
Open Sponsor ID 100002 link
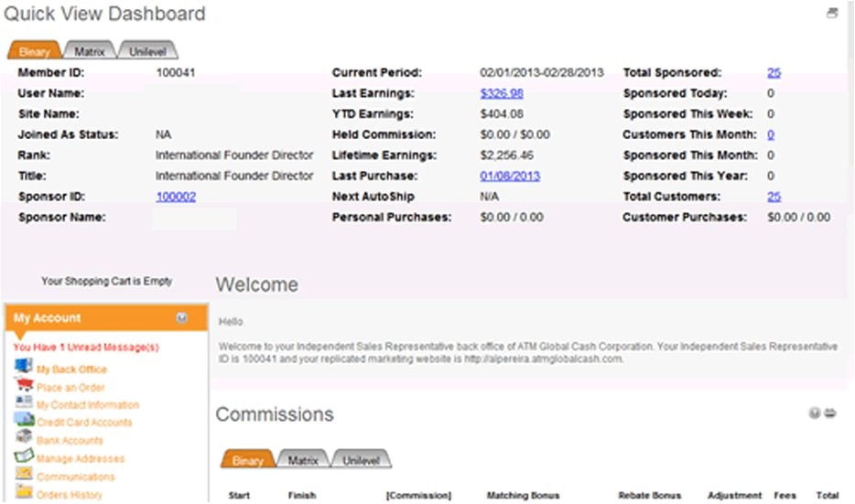(x=176, y=197)
